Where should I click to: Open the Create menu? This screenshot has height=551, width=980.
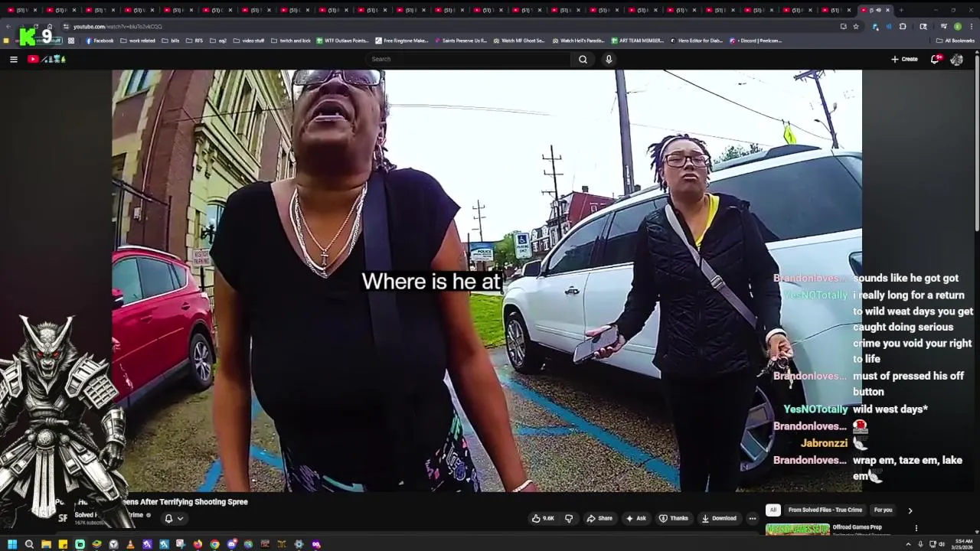[904, 59]
